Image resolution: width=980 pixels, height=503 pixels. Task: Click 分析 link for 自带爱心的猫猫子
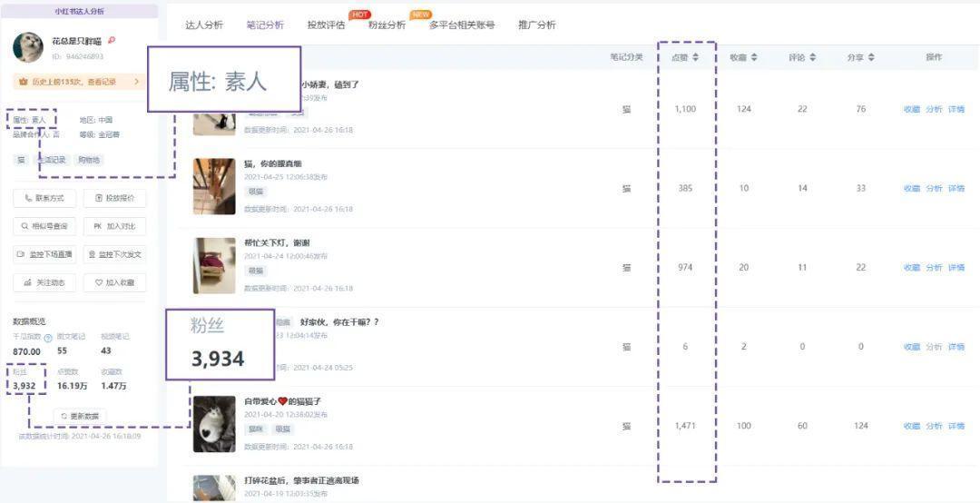pos(934,426)
